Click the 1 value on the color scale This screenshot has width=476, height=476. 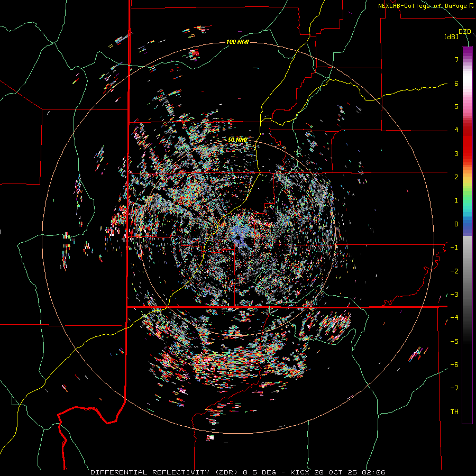coord(456,200)
